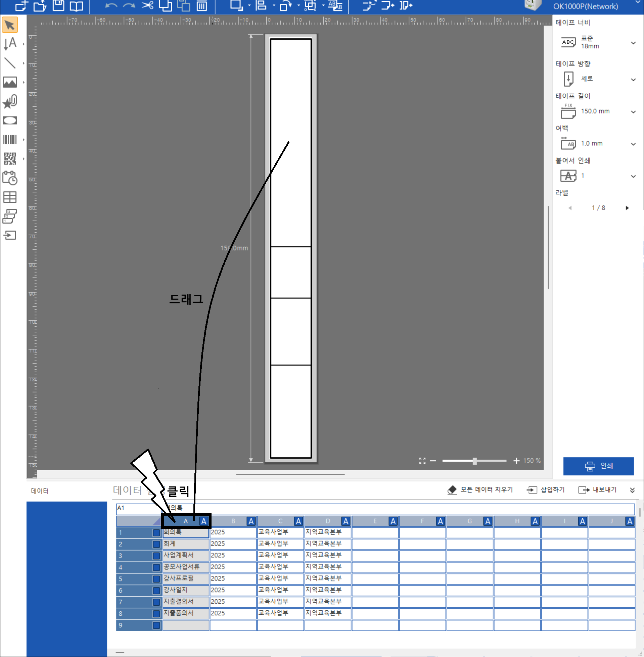Click the align objects toolbar icon
Image resolution: width=644 pixels, height=657 pixels.
click(x=261, y=5)
